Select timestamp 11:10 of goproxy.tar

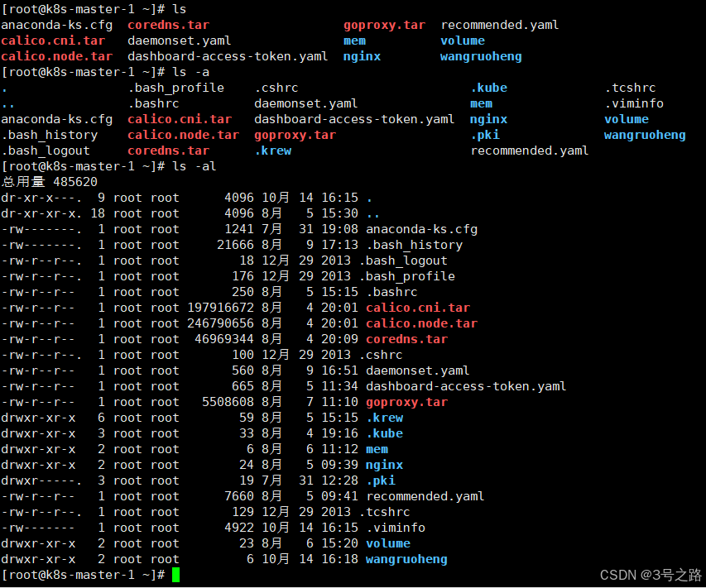click(x=340, y=402)
